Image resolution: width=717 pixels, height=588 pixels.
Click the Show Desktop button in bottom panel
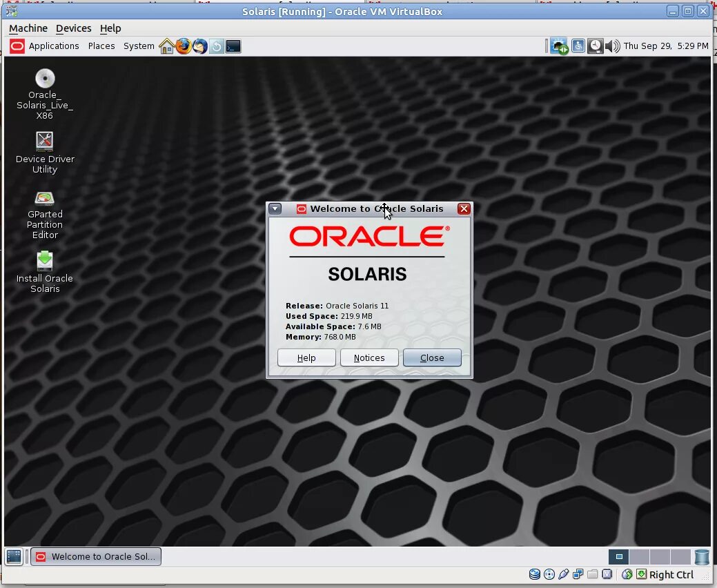pyautogui.click(x=14, y=556)
